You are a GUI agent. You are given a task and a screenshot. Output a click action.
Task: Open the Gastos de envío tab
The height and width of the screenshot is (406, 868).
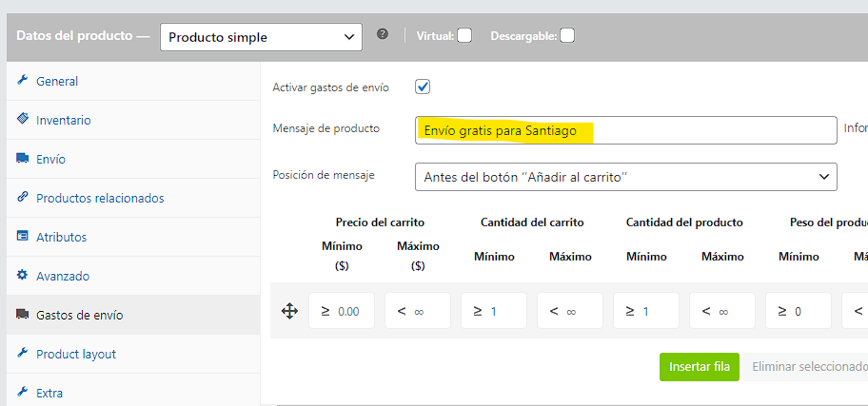pos(79,315)
